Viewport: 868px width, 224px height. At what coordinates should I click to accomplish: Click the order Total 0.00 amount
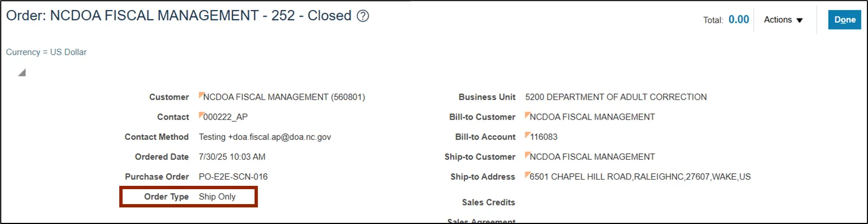pos(738,19)
